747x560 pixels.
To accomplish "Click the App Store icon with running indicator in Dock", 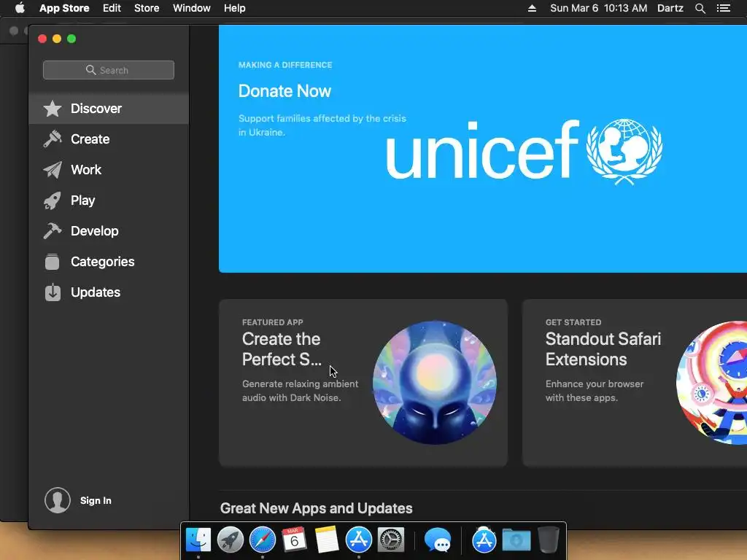I will 359,540.
